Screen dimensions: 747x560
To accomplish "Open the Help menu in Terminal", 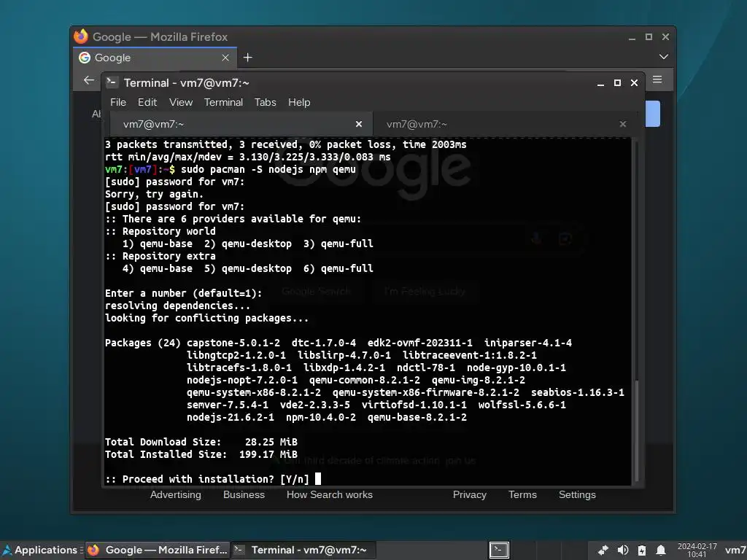I will pyautogui.click(x=299, y=102).
